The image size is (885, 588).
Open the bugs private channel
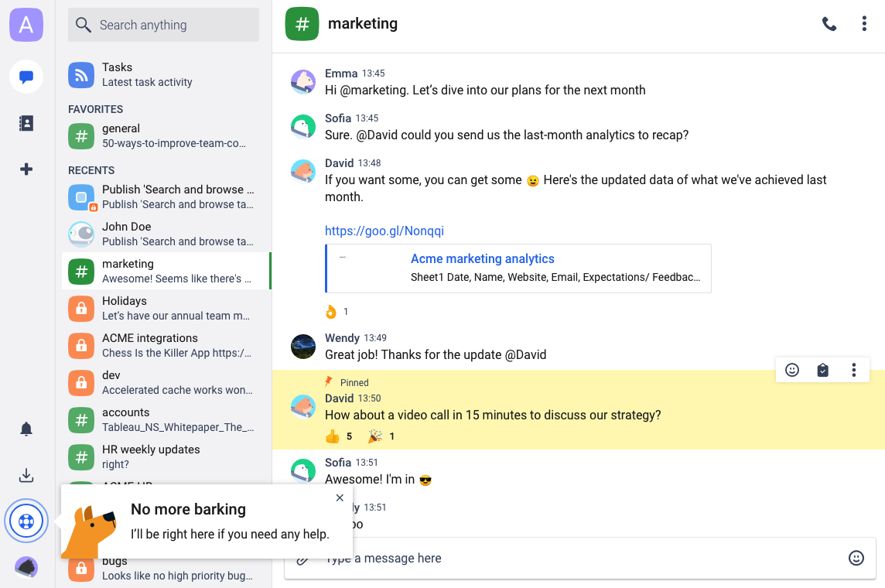click(166, 569)
